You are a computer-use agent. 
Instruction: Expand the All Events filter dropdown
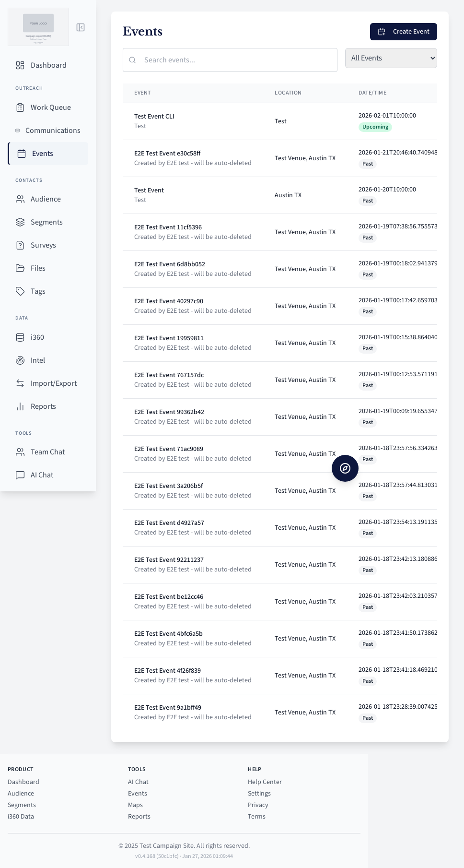pos(391,58)
